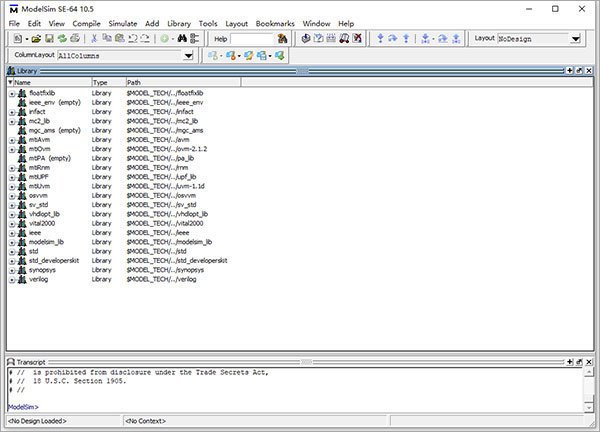Viewport: 600px width, 432px height.
Task: Toggle the sort triangle left of the Name column
Action: pyautogui.click(x=10, y=82)
